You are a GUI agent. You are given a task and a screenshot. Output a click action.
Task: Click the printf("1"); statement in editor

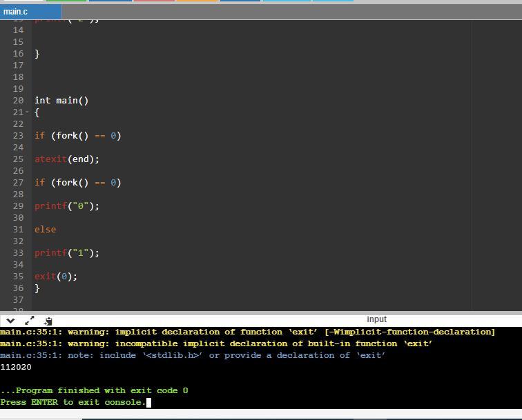pyautogui.click(x=67, y=253)
